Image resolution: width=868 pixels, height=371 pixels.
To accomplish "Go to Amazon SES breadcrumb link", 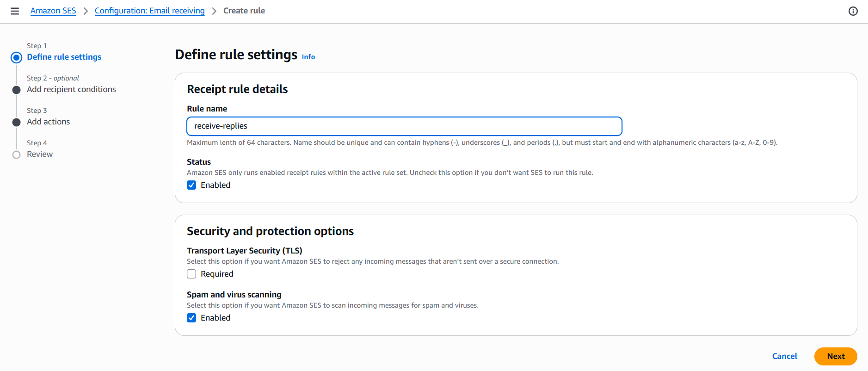I will pos(53,11).
